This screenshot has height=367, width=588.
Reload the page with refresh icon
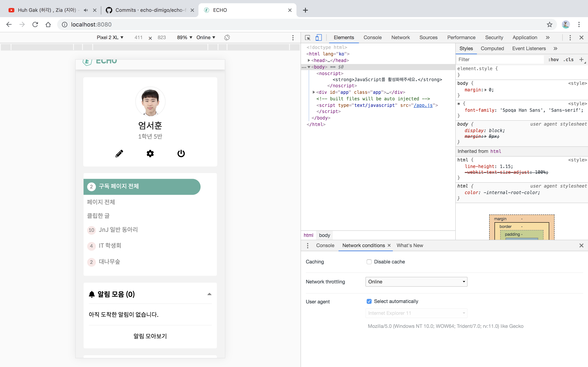35,24
